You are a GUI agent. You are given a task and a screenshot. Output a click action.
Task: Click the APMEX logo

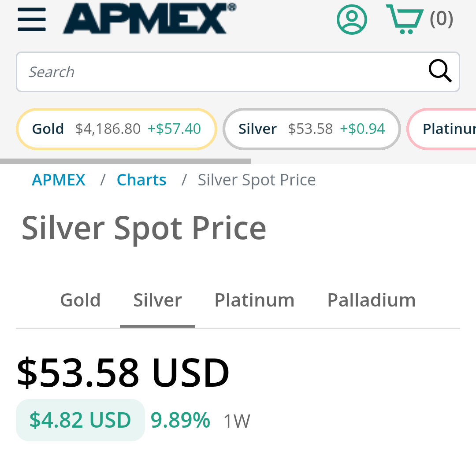tap(149, 18)
